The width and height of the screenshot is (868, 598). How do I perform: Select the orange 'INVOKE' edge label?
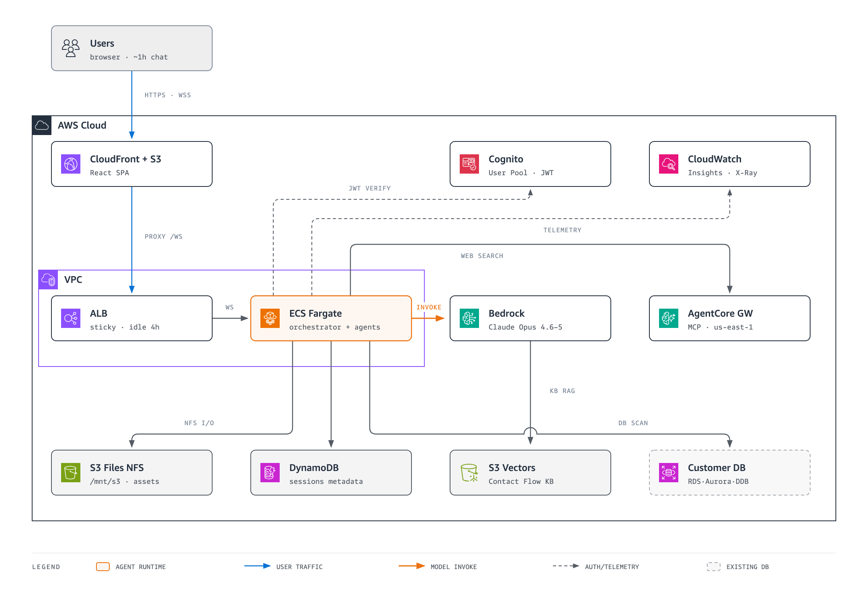coord(429,307)
